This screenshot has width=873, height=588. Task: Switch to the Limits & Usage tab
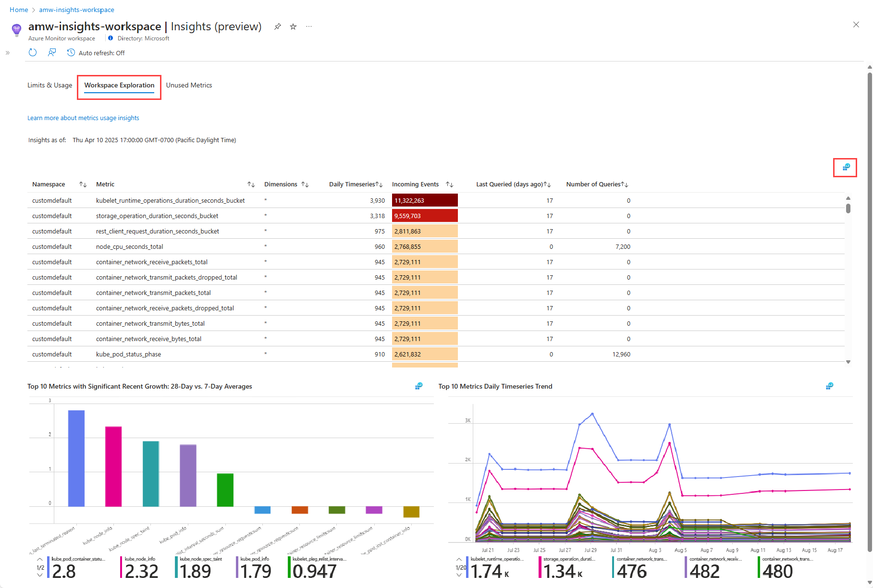tap(49, 86)
